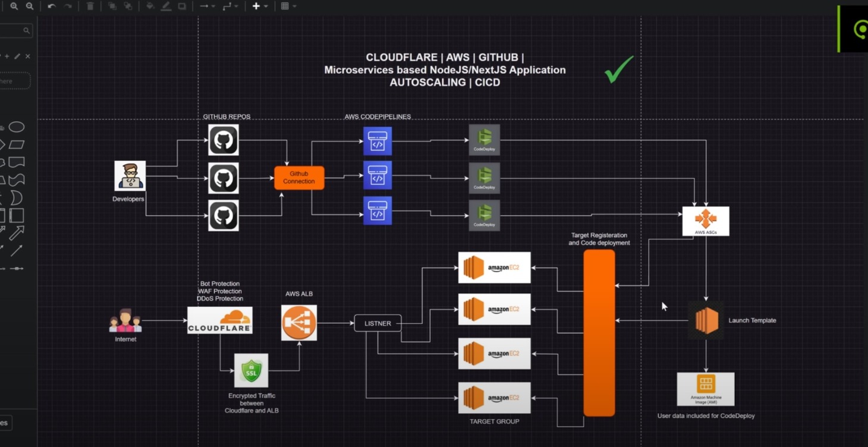Image resolution: width=868 pixels, height=447 pixels.
Task: Select the parallelogram shape in sidebar
Action: point(17,144)
